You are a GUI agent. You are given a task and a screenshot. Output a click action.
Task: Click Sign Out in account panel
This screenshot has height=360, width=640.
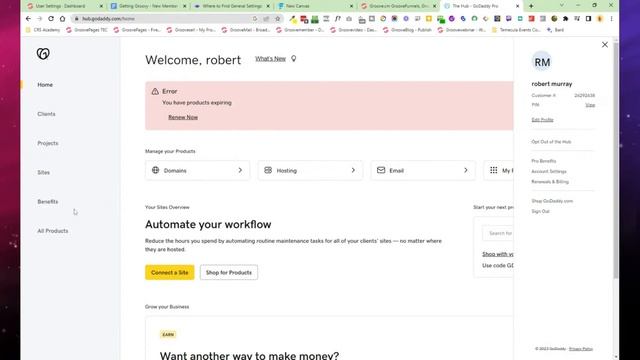tap(540, 211)
